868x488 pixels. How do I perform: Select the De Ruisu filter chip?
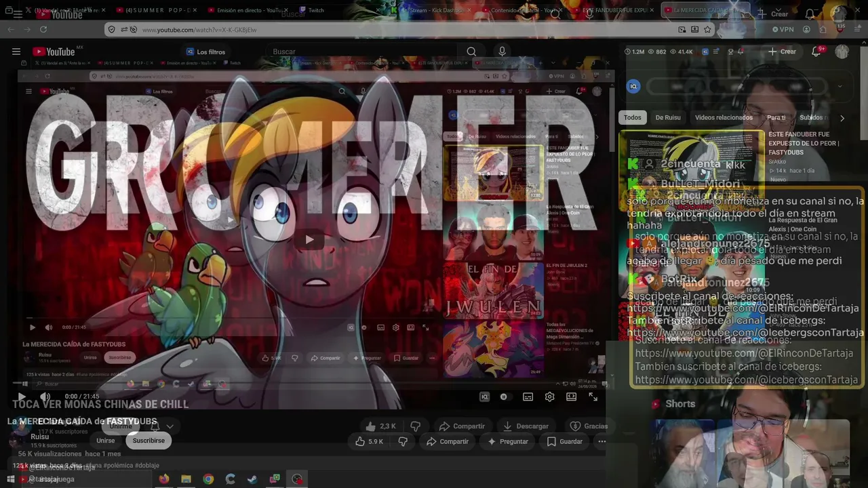pos(668,117)
